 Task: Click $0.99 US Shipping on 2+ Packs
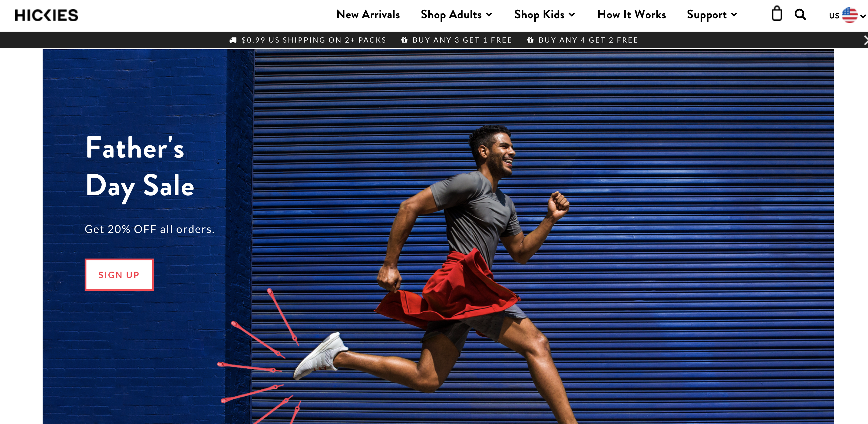click(314, 40)
